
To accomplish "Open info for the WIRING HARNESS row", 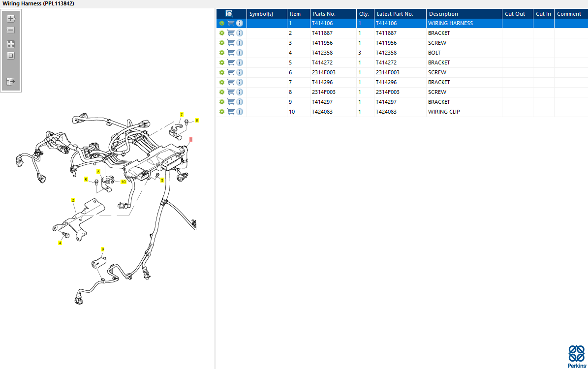I will pos(240,23).
